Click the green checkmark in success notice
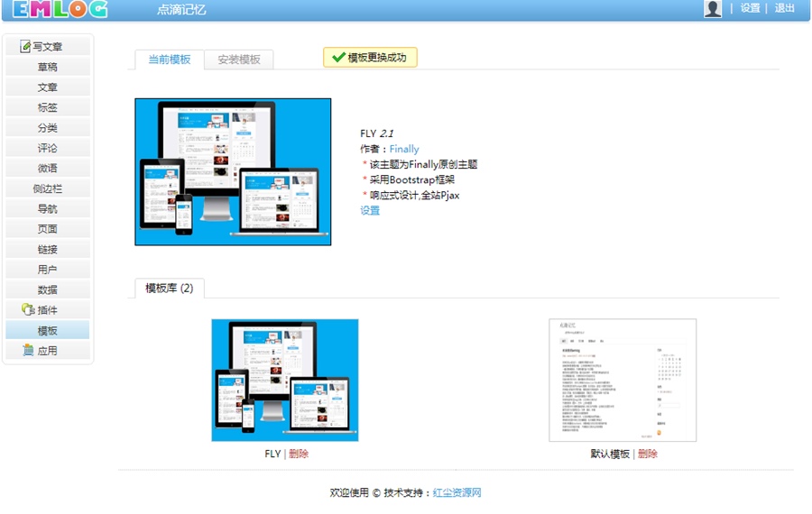Viewport: 812px width, 514px height. pyautogui.click(x=338, y=58)
